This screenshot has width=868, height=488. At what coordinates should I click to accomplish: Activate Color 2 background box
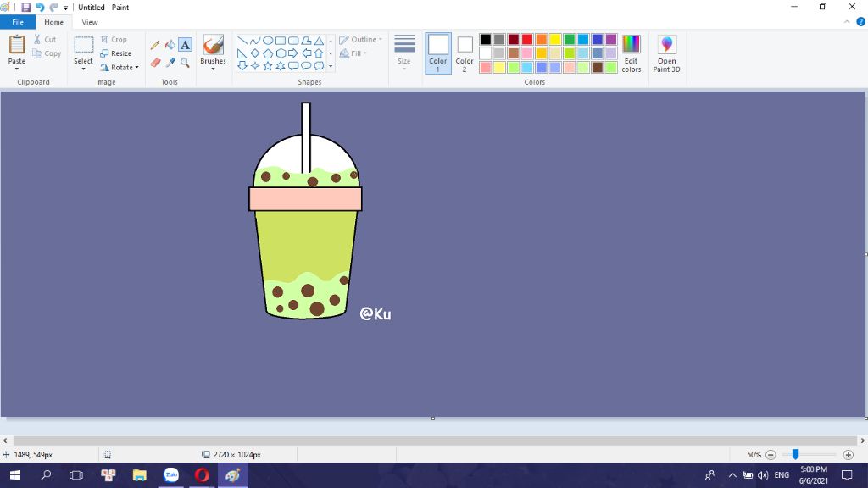(x=465, y=53)
